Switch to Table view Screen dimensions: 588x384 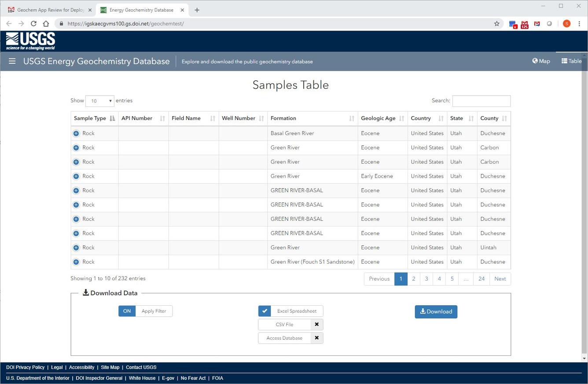pyautogui.click(x=571, y=61)
